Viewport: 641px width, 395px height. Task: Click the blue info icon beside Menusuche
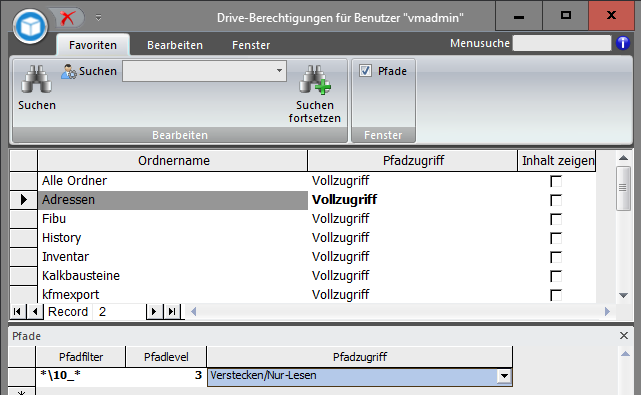coord(623,43)
